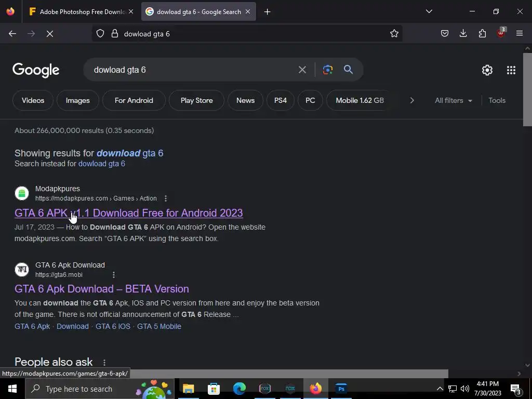Screen dimensions: 532x399
Task: Close the Adobe Photoshop Free Download tab
Action: point(131,12)
